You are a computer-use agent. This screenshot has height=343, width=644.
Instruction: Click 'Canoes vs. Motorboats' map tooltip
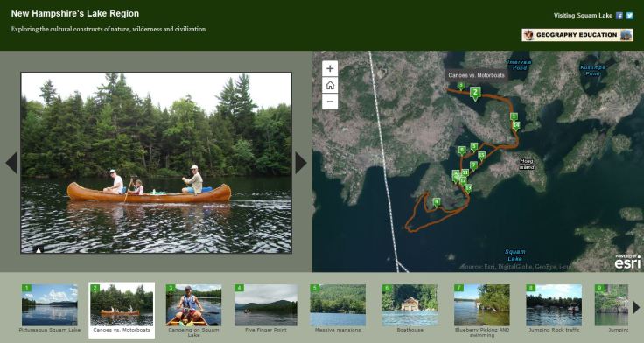pos(476,75)
